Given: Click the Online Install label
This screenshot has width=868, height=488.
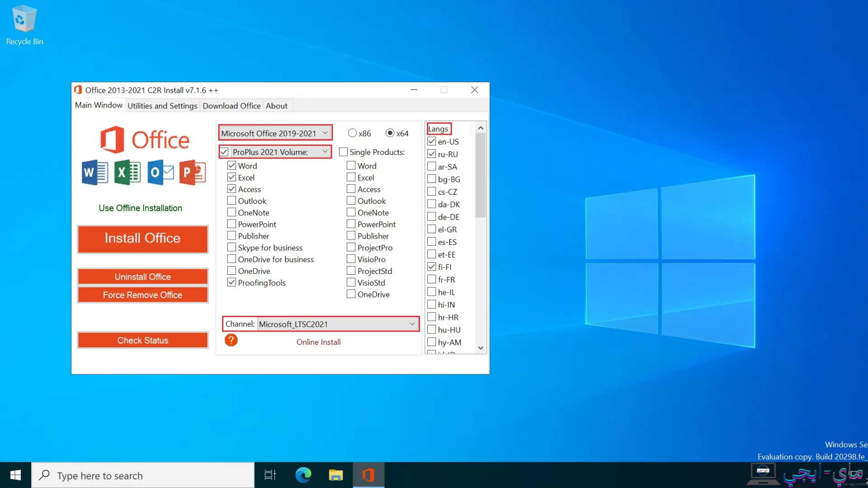Looking at the screenshot, I should coord(318,342).
